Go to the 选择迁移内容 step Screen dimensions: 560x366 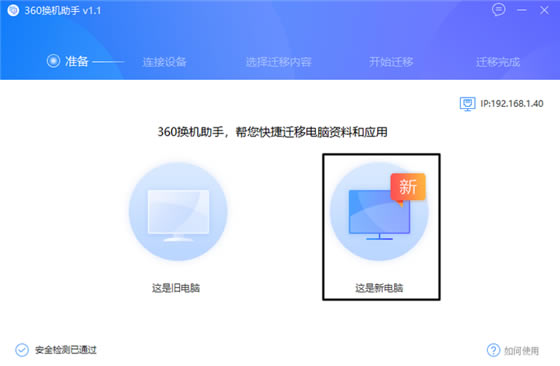coord(279,62)
